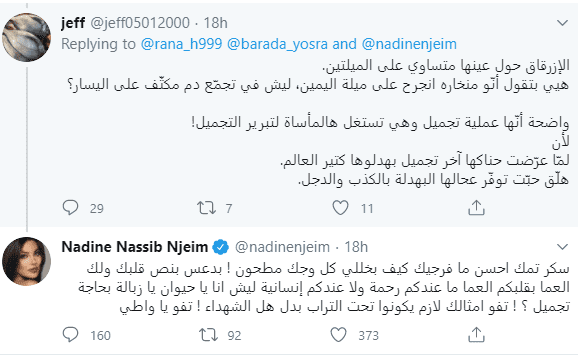
Task: Open jeff's profile from display name
Action: [73, 23]
